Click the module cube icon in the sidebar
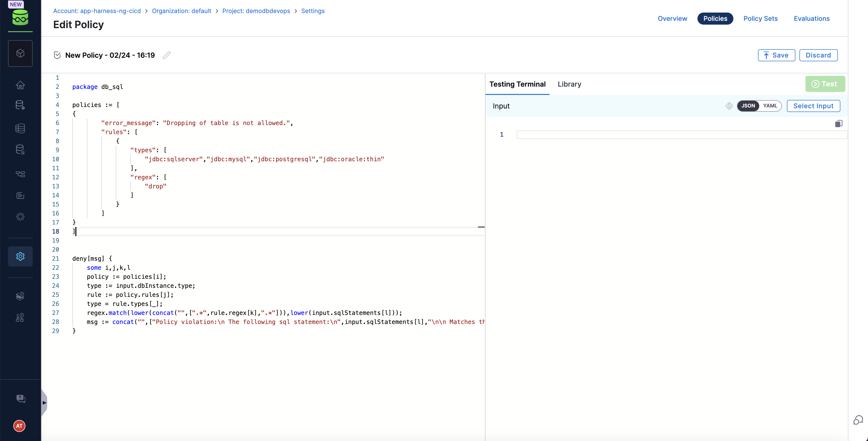Image resolution: width=868 pixels, height=441 pixels. pos(20,53)
